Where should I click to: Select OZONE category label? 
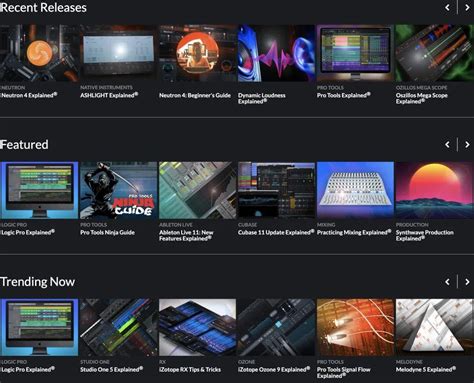(246, 362)
